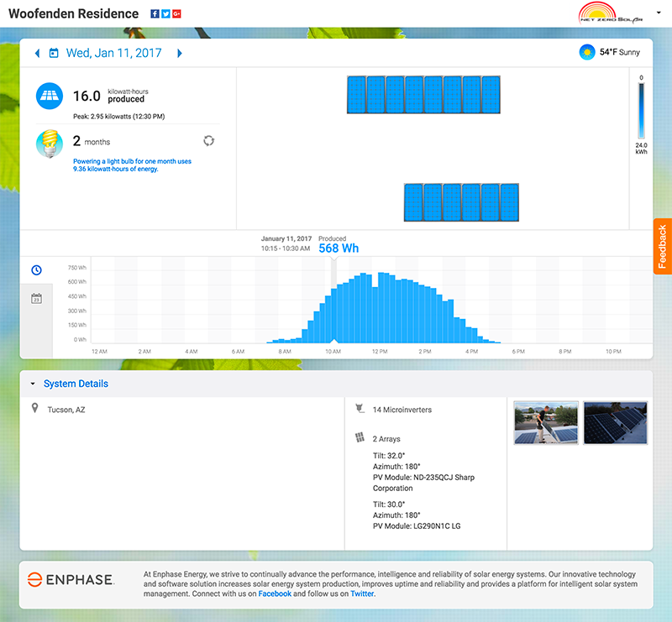Click the sunny weather icon
This screenshot has height=622, width=672.
[587, 52]
